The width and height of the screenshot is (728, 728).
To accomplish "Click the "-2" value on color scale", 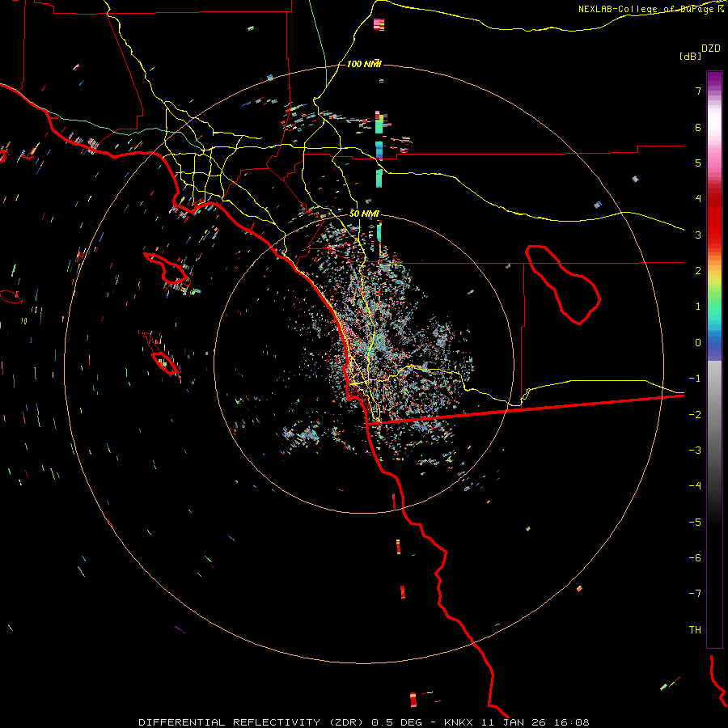I will 695,415.
